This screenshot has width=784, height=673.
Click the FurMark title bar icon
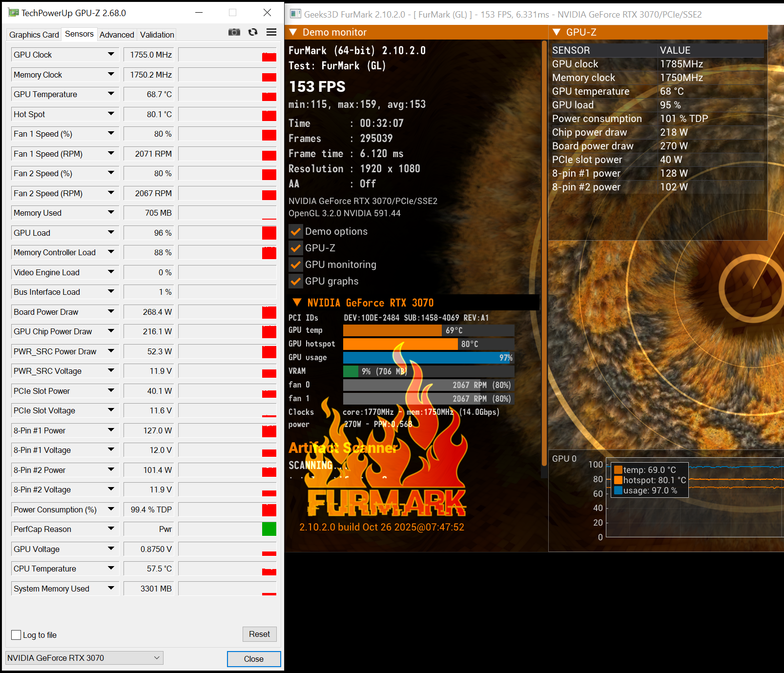coord(295,14)
